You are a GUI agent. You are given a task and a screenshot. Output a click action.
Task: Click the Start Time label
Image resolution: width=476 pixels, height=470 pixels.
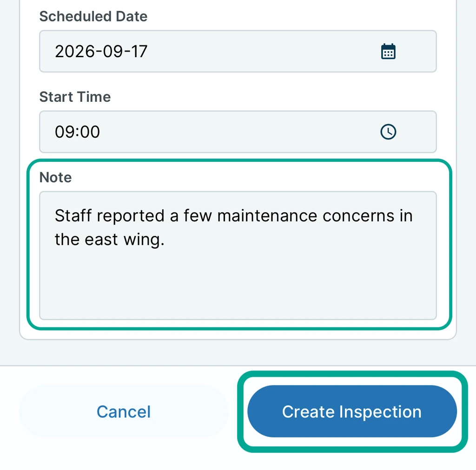[x=75, y=97]
